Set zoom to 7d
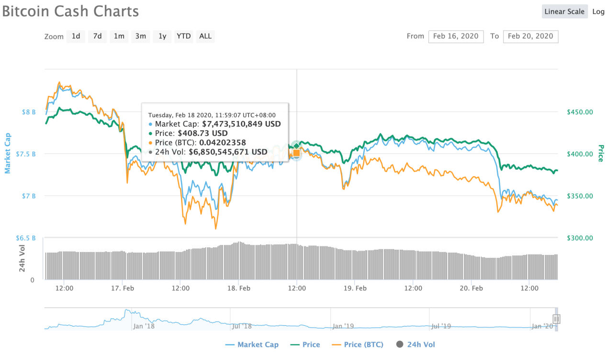Screen dimensions: 607x364 click(x=97, y=36)
